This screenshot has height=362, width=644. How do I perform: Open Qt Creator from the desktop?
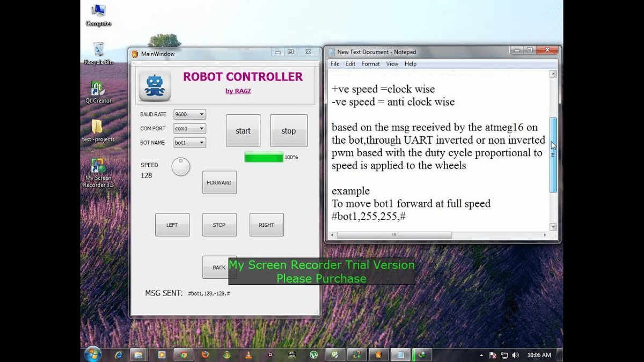pyautogui.click(x=98, y=90)
